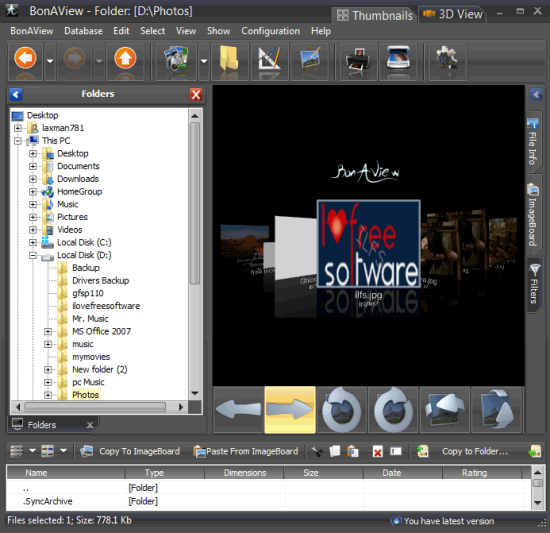Open the scanner tool in toolbar
This screenshot has width=550, height=533.
click(x=398, y=59)
